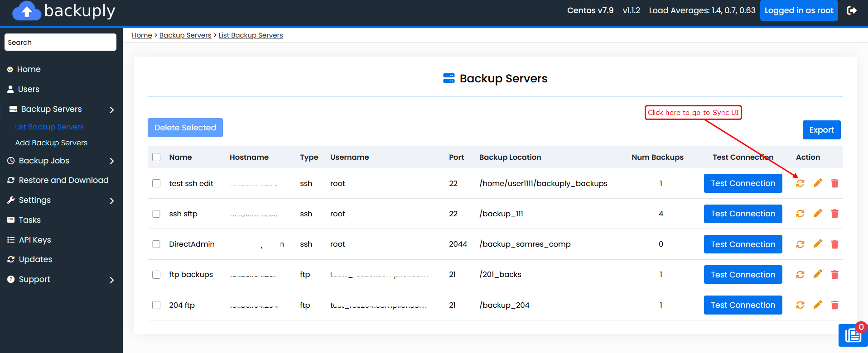Click into the sidebar Search field

[60, 42]
